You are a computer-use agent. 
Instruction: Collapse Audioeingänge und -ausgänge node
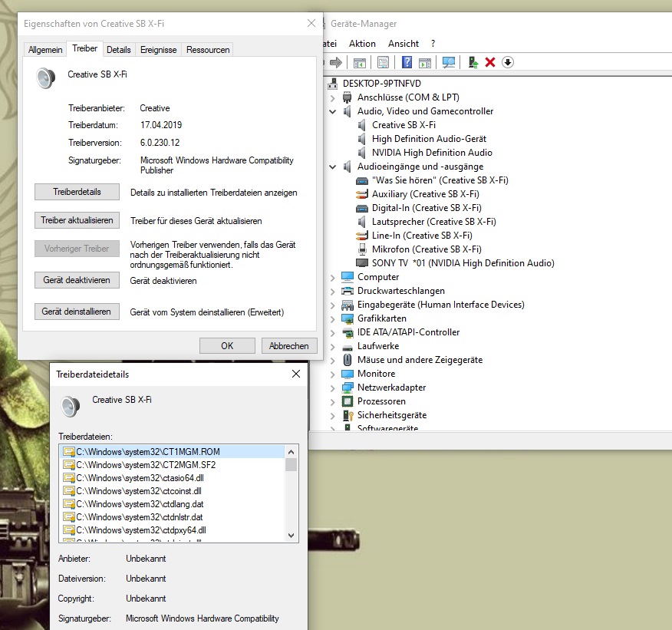pos(333,167)
